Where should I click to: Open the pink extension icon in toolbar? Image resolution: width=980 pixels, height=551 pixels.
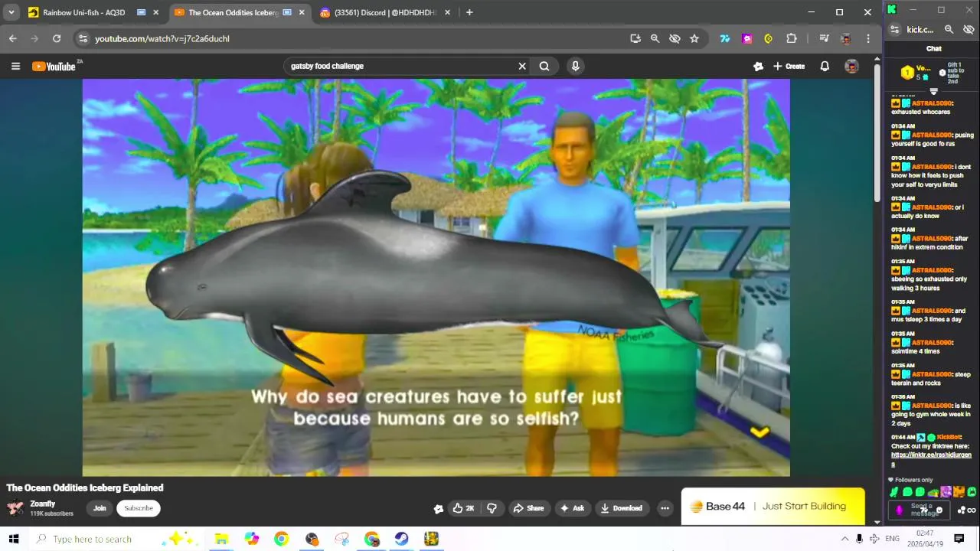746,38
